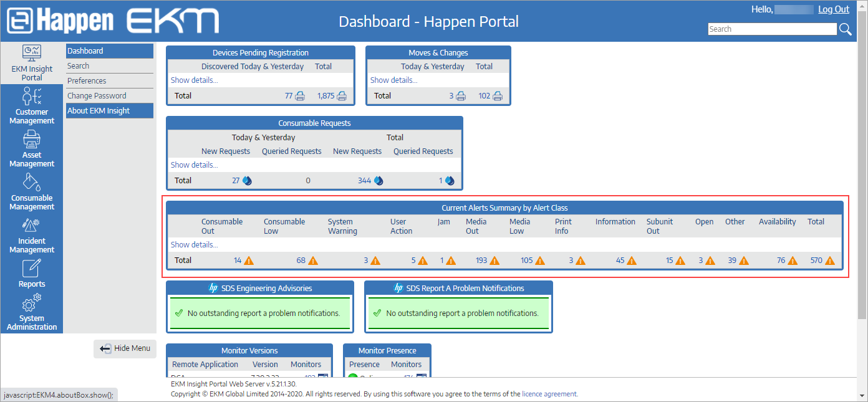This screenshot has height=402, width=868.
Task: Open About EKM Insight menu item
Action: pyautogui.click(x=110, y=111)
